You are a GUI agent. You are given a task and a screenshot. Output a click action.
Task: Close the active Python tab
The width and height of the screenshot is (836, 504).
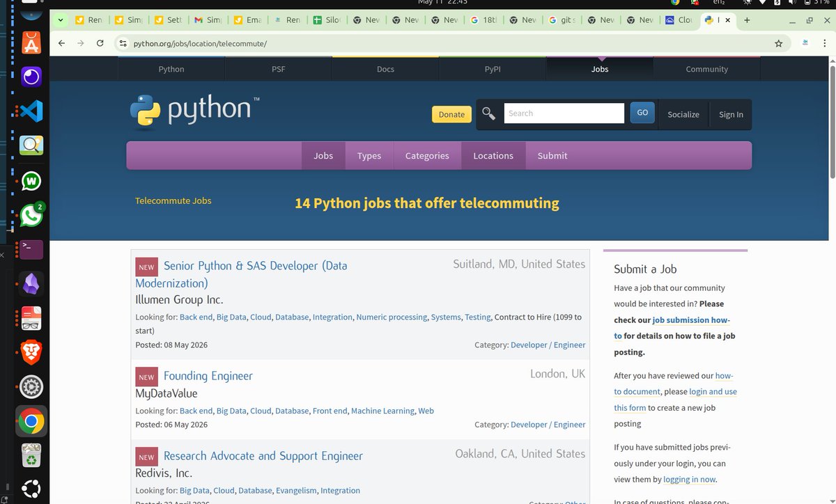point(729,20)
